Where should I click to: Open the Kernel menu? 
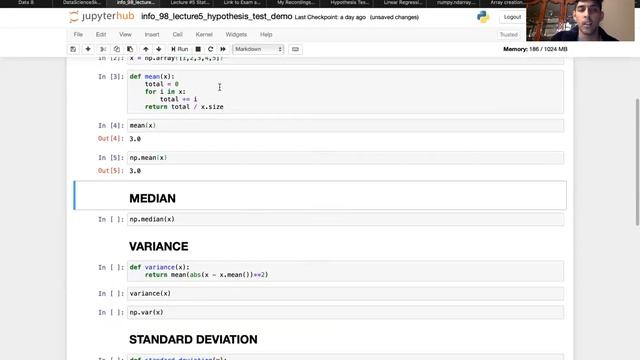point(204,35)
